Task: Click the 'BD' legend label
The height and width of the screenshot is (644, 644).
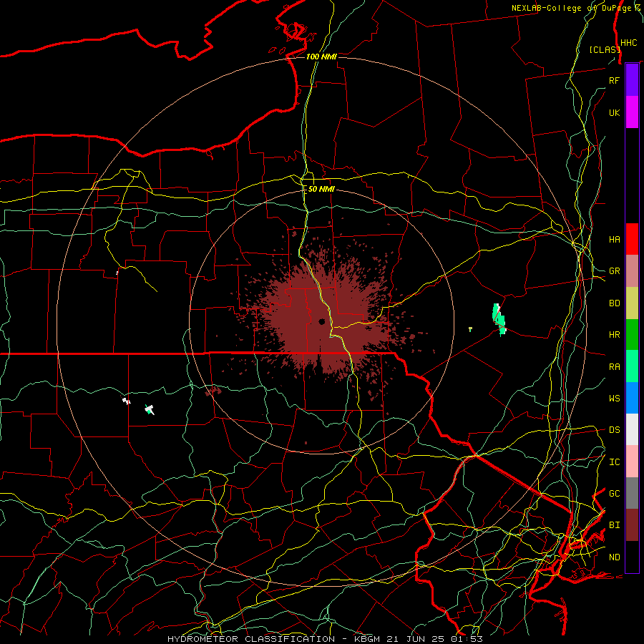Action: (614, 303)
